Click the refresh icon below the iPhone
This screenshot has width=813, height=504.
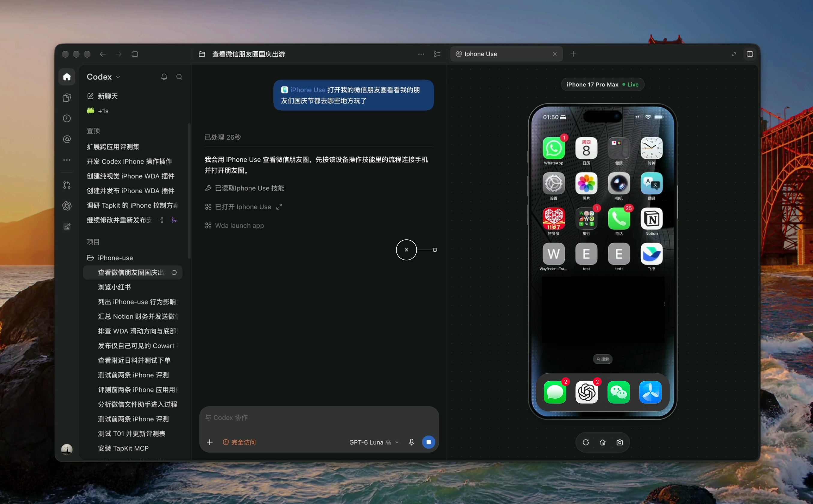(586, 442)
